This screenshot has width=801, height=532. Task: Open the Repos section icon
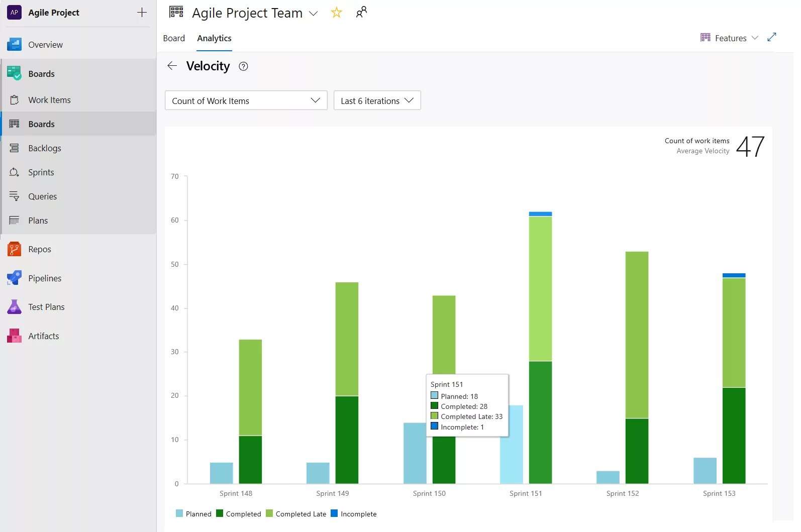[x=14, y=249]
